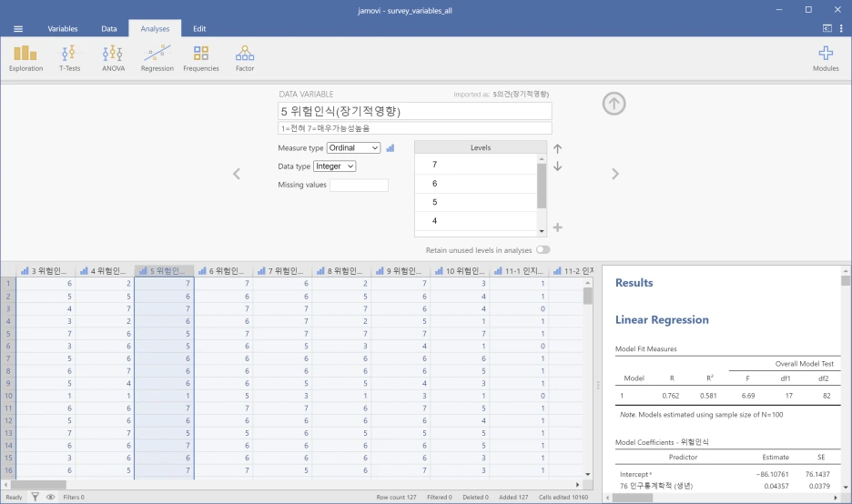Viewport: 852px width, 504px height.
Task: Switch to the Edit tab
Action: click(x=199, y=29)
